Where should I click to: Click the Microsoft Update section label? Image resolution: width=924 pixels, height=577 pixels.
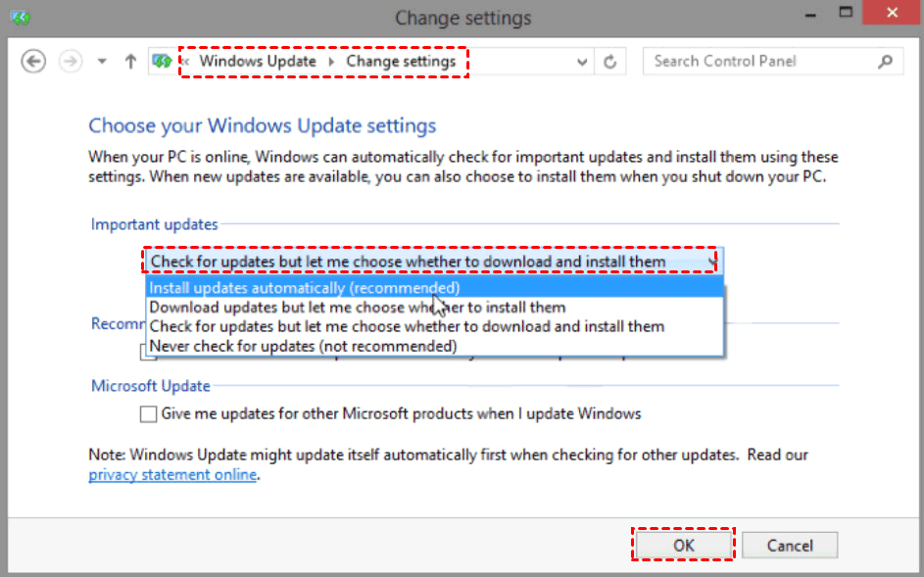pyautogui.click(x=150, y=385)
